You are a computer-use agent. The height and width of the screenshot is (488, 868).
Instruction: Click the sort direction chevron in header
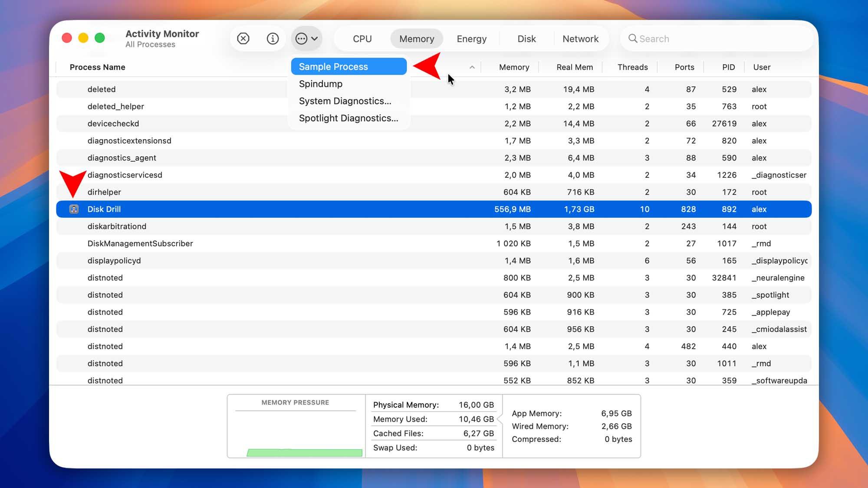click(x=472, y=67)
